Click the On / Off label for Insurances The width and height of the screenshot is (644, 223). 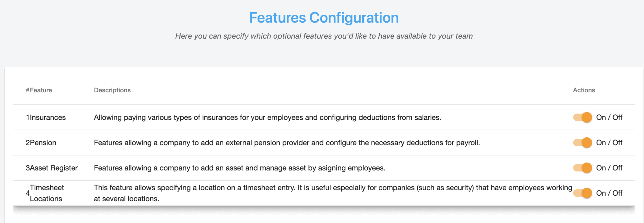[x=609, y=117]
